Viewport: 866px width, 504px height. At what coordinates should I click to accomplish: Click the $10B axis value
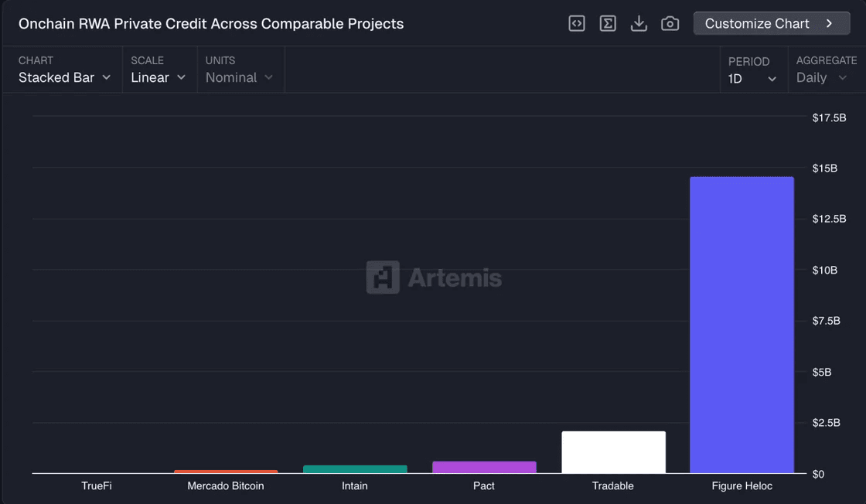824,270
